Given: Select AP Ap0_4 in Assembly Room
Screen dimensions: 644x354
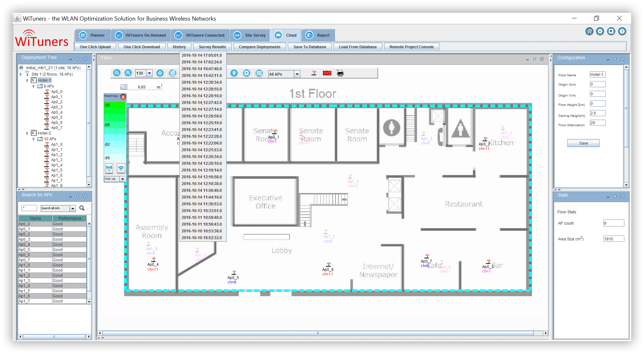Looking at the screenshot, I should pos(153,264).
